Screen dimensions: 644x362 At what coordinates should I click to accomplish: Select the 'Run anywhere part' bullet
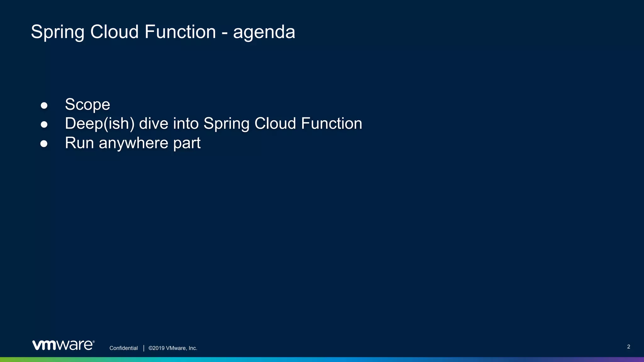coord(133,143)
